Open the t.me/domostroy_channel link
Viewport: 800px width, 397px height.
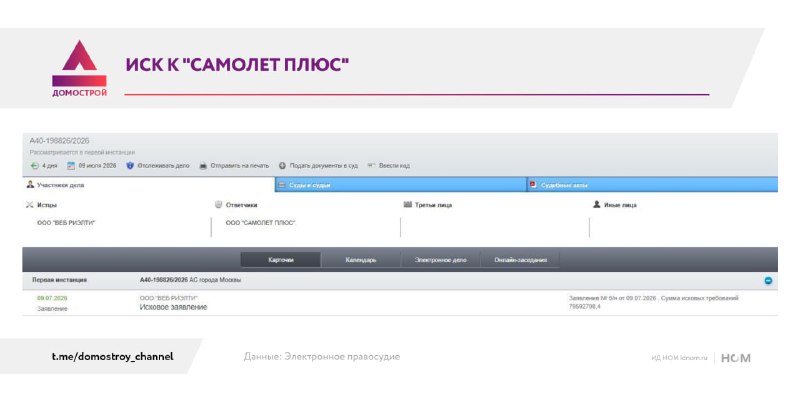[112, 357]
